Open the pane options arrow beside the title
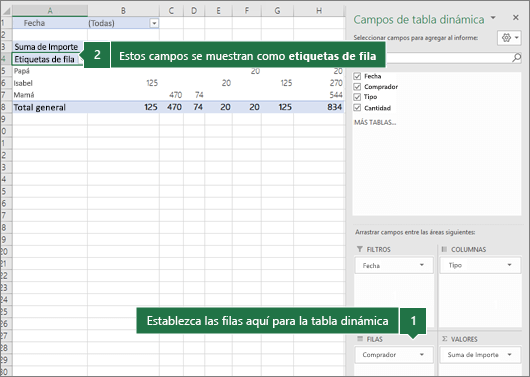530x377 pixels. [x=493, y=18]
